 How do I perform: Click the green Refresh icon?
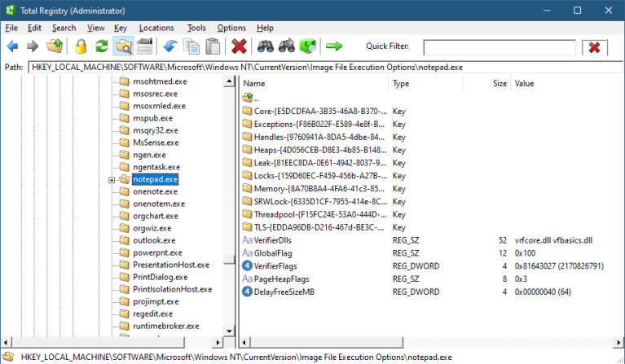pyautogui.click(x=102, y=46)
